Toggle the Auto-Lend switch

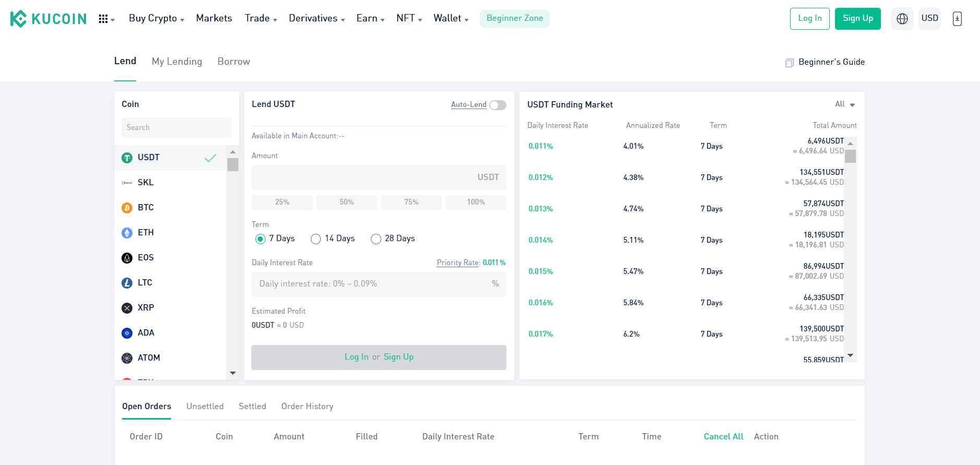[x=498, y=105]
